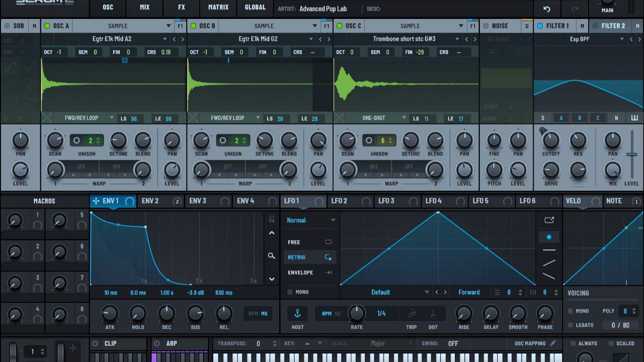Open the LFO Normal mode dropdown
The image size is (644, 362).
point(311,220)
